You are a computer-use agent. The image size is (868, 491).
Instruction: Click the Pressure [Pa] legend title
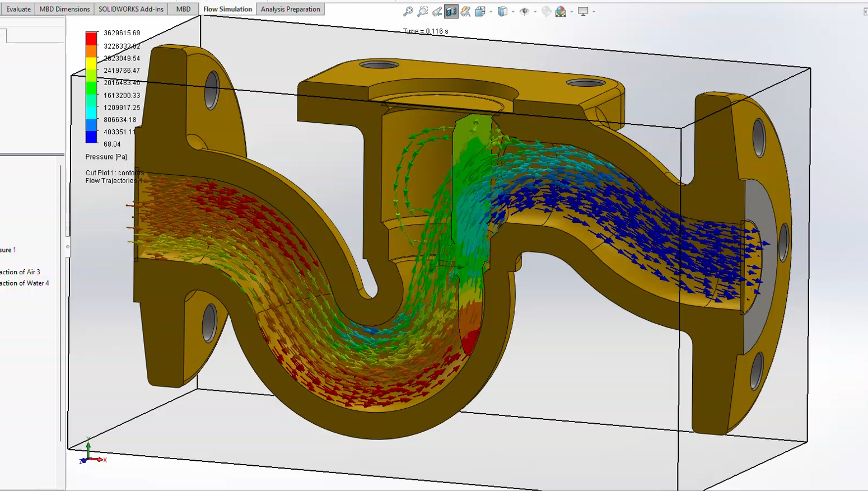tap(106, 157)
